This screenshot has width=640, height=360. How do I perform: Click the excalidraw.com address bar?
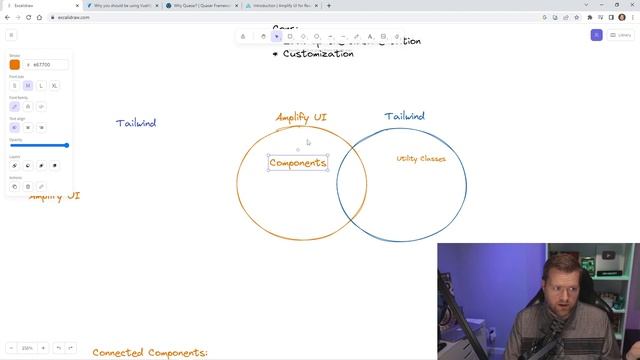point(294,18)
